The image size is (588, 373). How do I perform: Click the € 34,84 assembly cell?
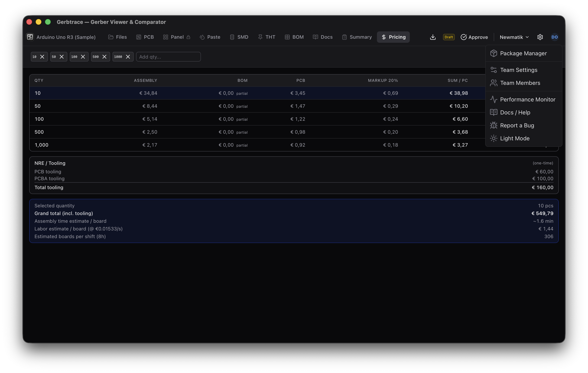pyautogui.click(x=148, y=93)
